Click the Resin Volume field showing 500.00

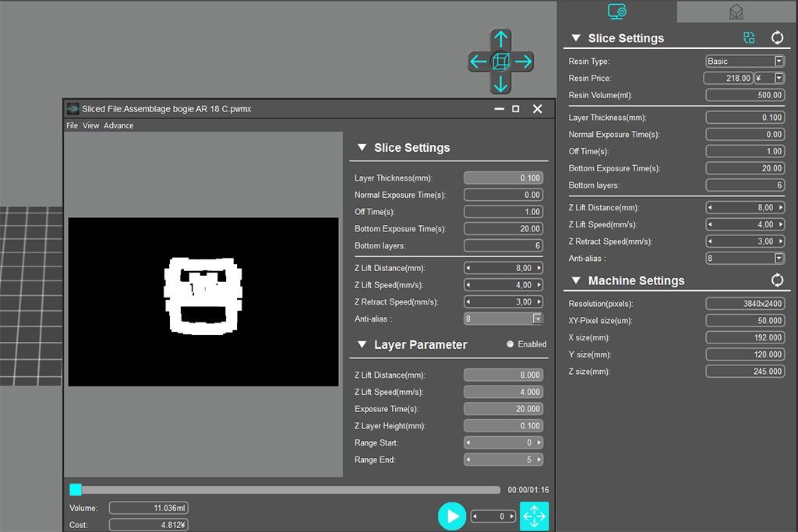pyautogui.click(x=745, y=95)
